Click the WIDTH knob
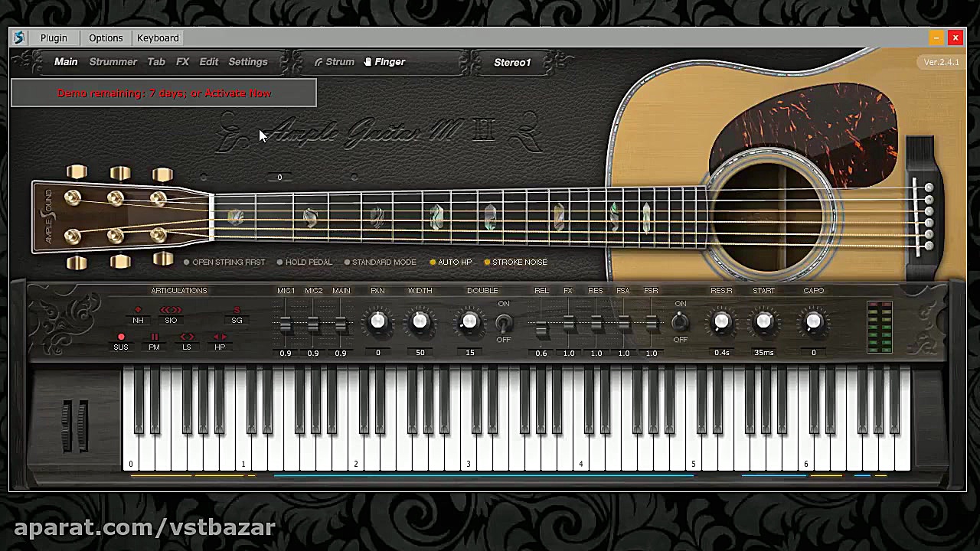The height and width of the screenshot is (551, 980). [420, 322]
